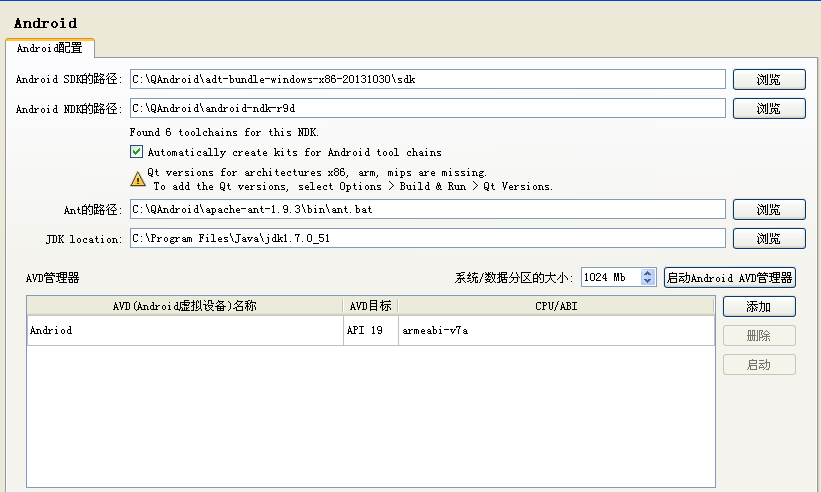Click the greyed-out 启动 button
Screen dimensions: 821x492
759,365
